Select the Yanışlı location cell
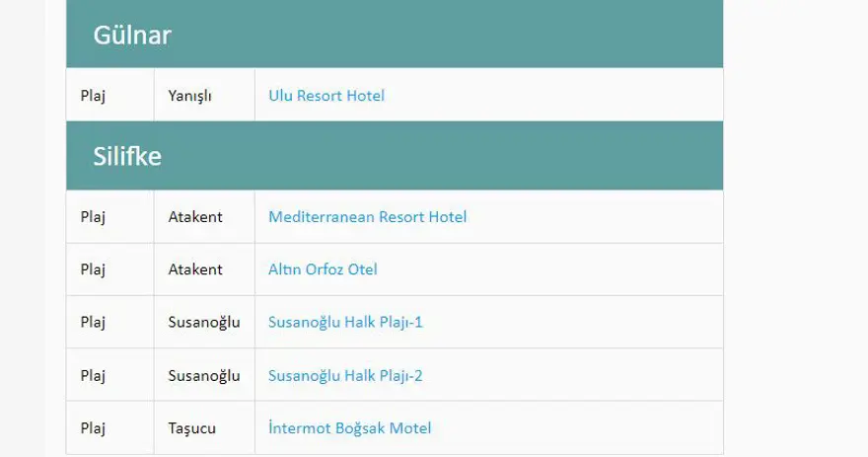The image size is (868, 457). 190,96
